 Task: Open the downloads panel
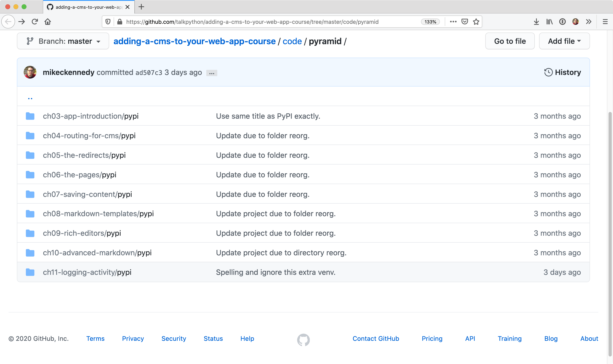click(536, 22)
